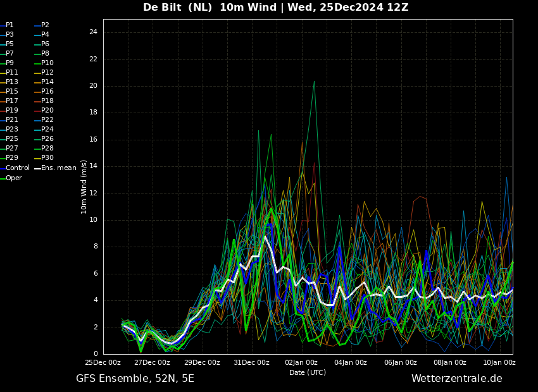Viewport: 538px width, 392px height.
Task: Select the P14 legend label
Action: click(47, 82)
